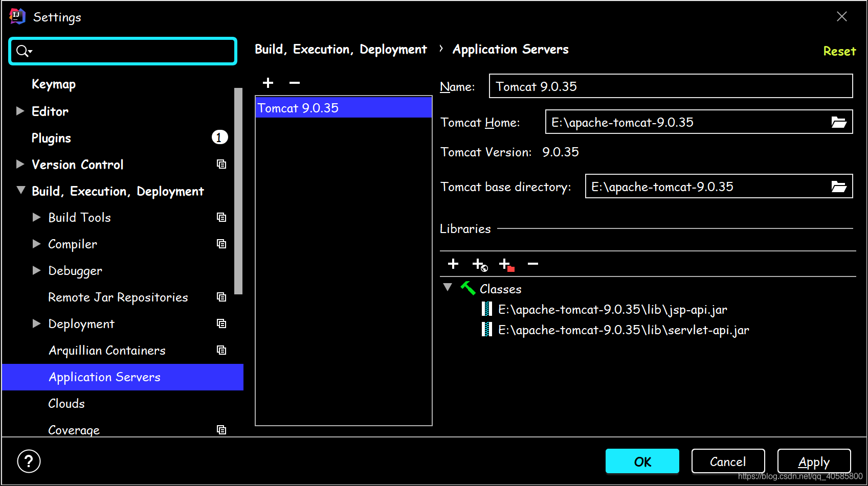The height and width of the screenshot is (486, 868).
Task: Add library with red folder icon
Action: [x=506, y=264]
